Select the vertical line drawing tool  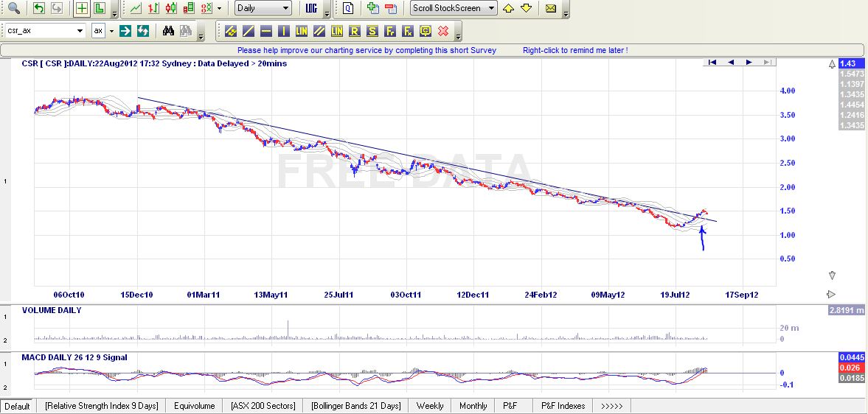click(284, 31)
